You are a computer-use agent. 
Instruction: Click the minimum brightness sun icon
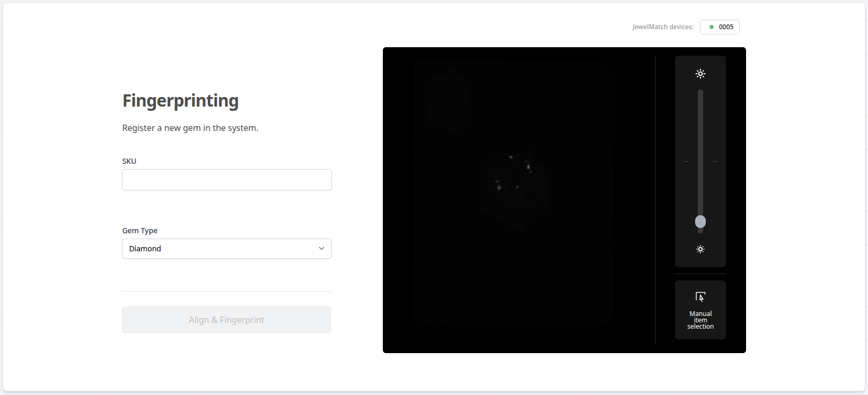coord(700,249)
